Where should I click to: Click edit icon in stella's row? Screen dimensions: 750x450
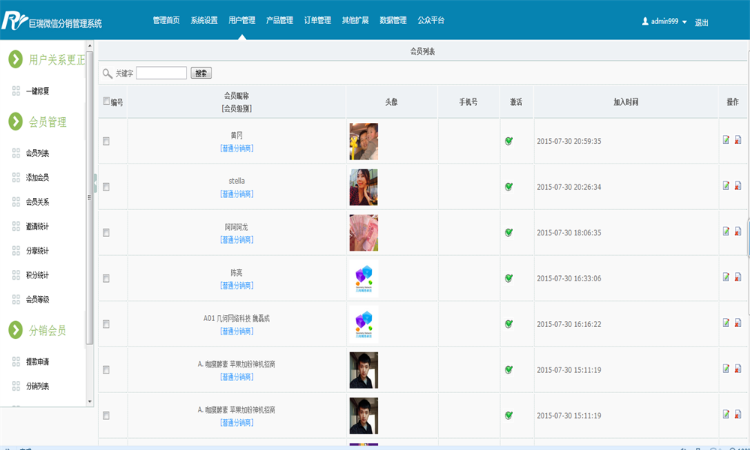point(726,186)
